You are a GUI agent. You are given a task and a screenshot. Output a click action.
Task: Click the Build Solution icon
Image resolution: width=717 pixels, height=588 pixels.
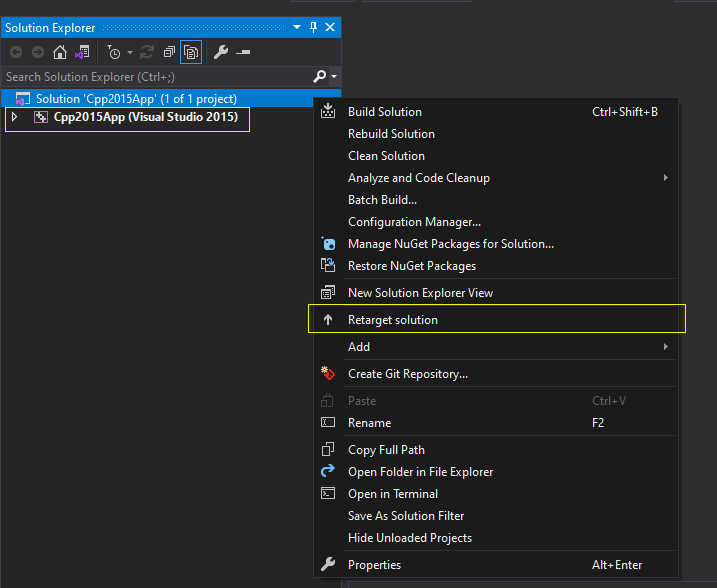(328, 111)
